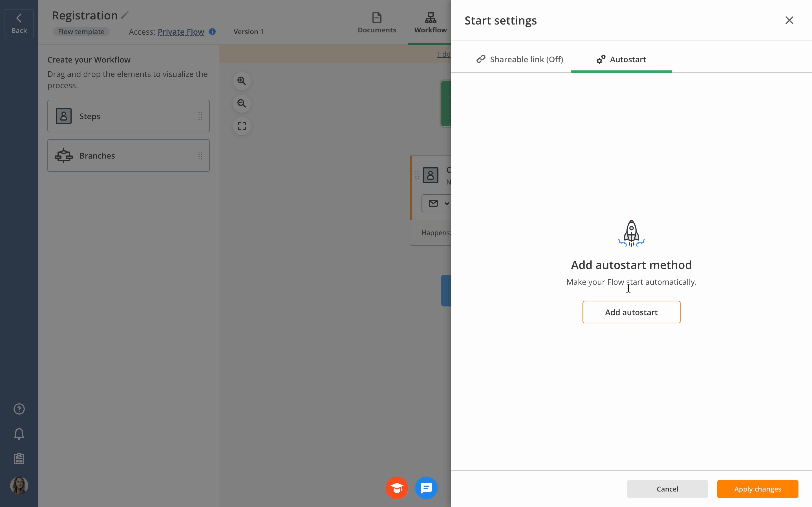Click the zoom in magnifier icon
Screen dimensions: 812x507
242,81
